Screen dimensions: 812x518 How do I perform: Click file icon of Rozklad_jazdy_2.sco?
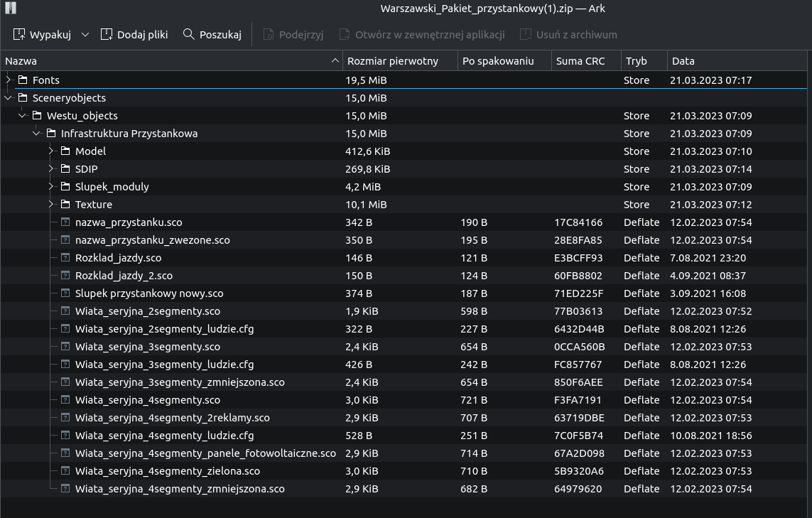[65, 275]
